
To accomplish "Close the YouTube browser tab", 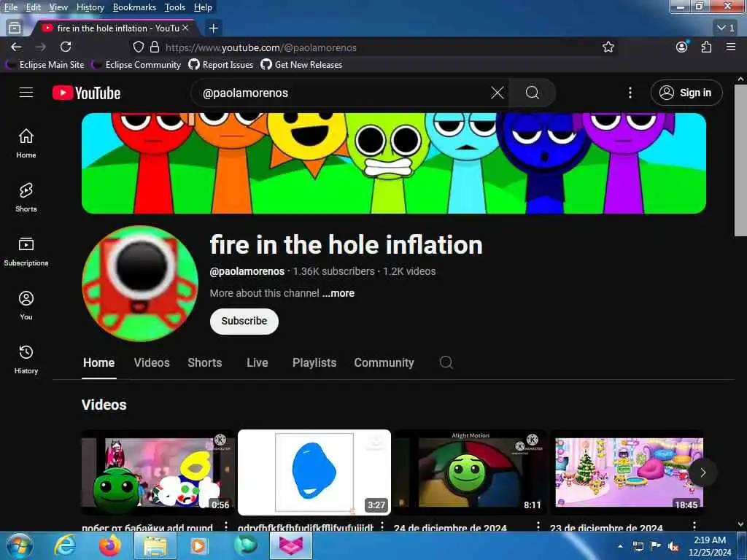I will point(186,28).
